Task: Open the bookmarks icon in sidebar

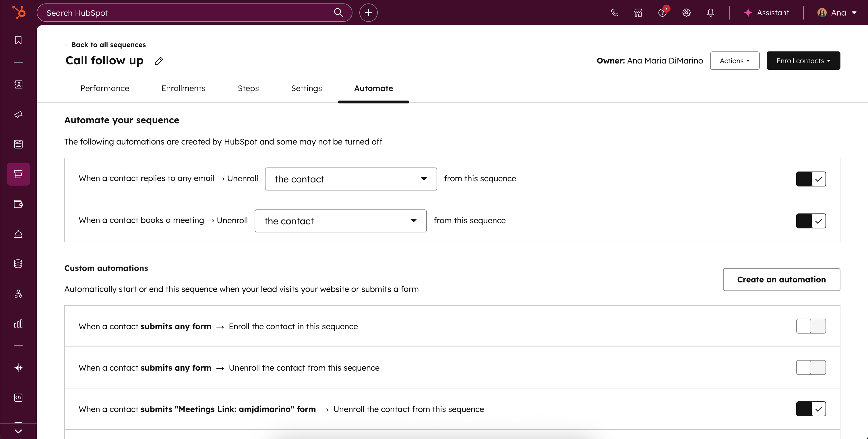Action: pyautogui.click(x=18, y=40)
